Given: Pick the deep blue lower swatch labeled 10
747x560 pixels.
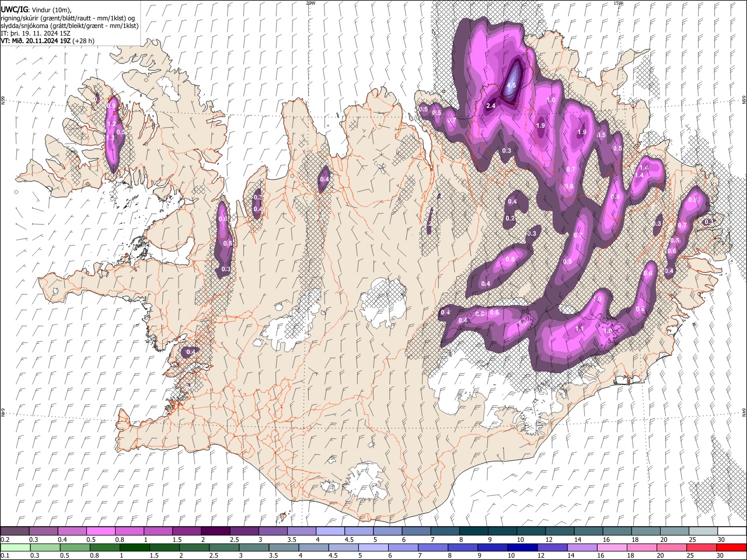Looking at the screenshot, I should [522, 547].
